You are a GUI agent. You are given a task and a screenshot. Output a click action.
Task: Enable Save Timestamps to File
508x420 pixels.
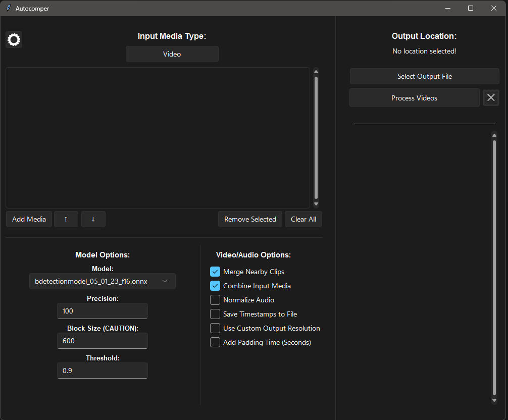tap(215, 314)
